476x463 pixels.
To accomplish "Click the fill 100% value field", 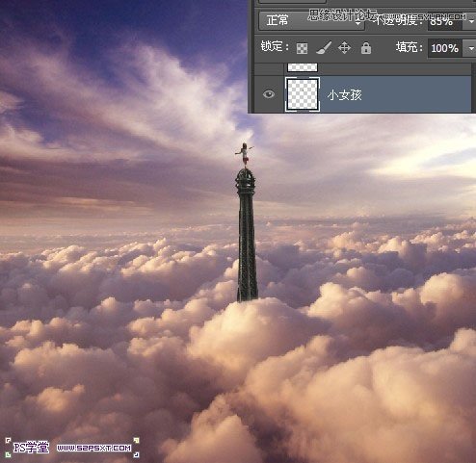I will coord(445,48).
